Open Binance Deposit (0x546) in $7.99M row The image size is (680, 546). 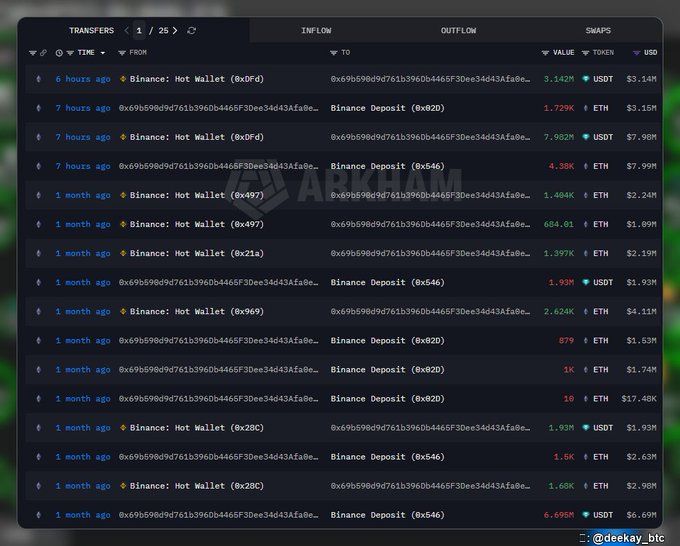(387, 166)
